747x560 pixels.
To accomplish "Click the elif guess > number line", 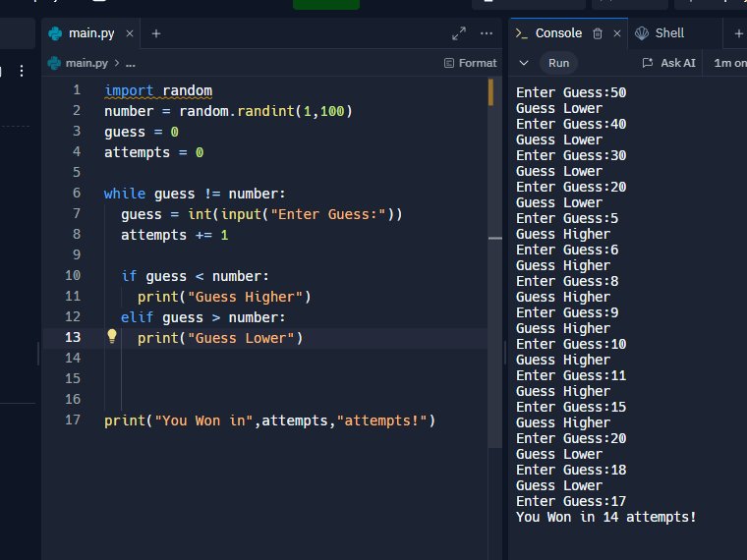I will (202, 317).
